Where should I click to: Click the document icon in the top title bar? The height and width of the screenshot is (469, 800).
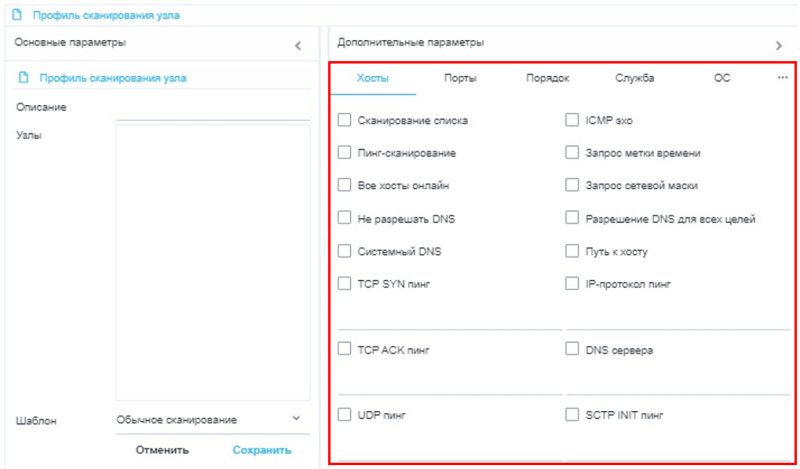(17, 16)
